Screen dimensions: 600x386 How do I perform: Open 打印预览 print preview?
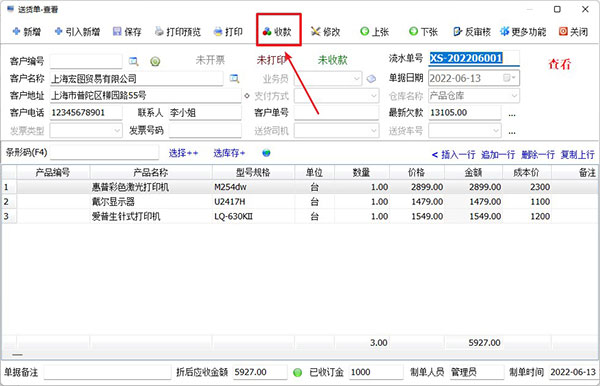(178, 32)
